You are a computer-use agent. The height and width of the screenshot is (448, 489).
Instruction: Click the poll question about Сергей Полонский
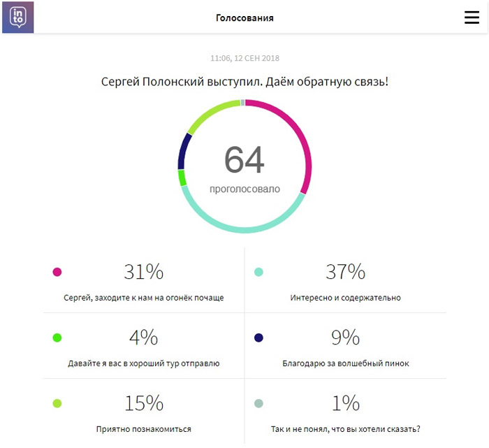[245, 82]
